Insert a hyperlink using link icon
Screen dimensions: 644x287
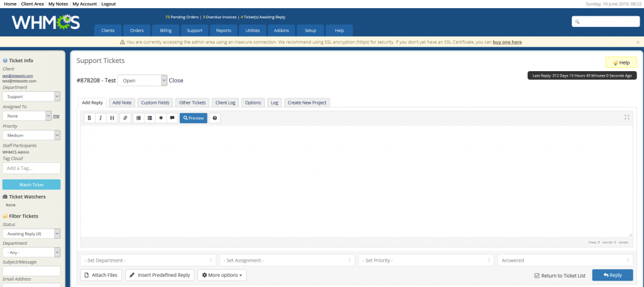click(125, 118)
